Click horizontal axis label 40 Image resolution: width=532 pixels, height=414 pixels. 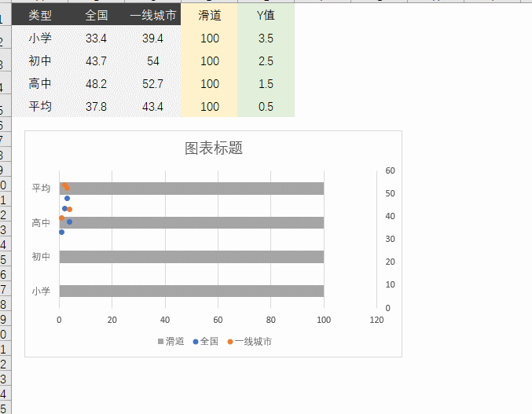click(x=165, y=320)
